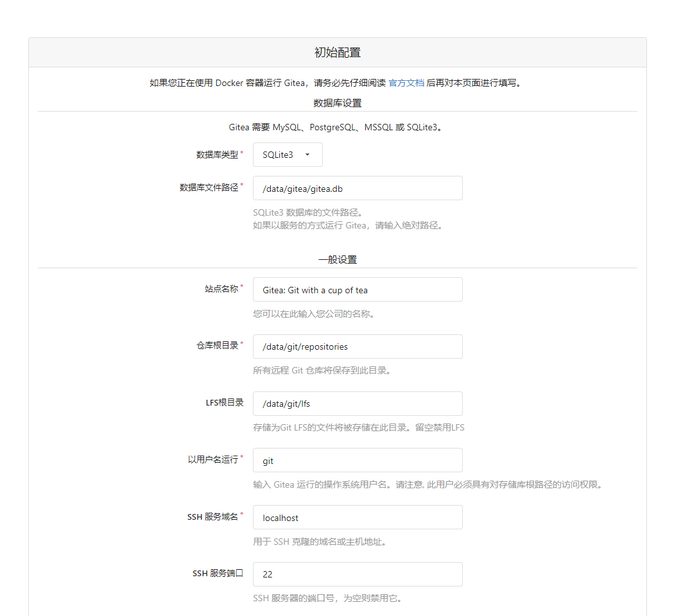
Task: Focus the 以用户名运行 field containing git
Action: [x=358, y=461]
